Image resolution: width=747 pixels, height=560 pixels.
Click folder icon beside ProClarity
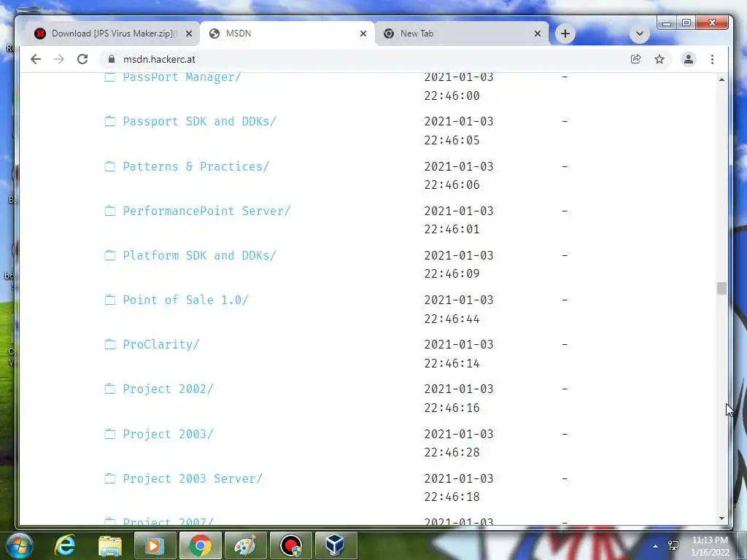(110, 344)
